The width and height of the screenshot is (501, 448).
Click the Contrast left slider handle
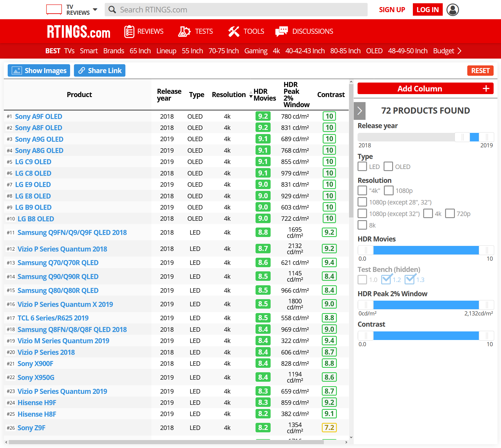point(366,336)
